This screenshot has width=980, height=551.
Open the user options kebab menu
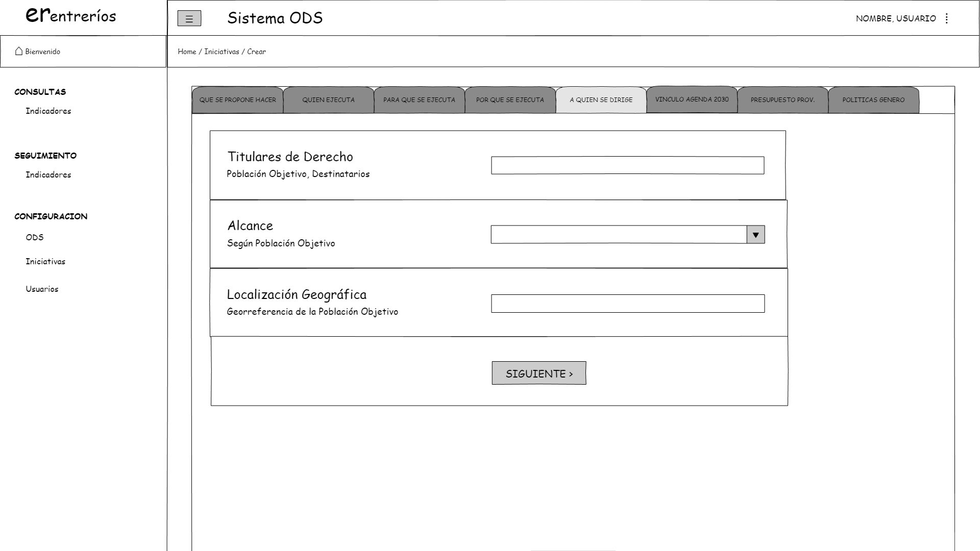pyautogui.click(x=946, y=18)
